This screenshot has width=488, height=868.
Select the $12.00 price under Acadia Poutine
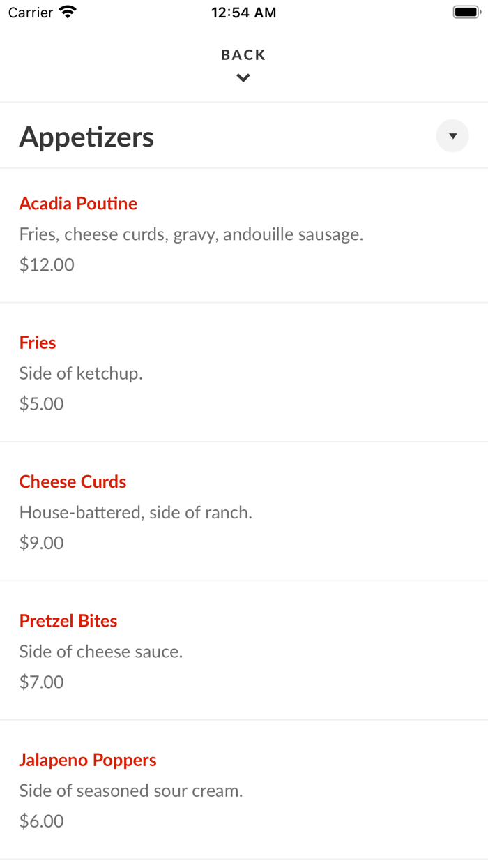[47, 264]
